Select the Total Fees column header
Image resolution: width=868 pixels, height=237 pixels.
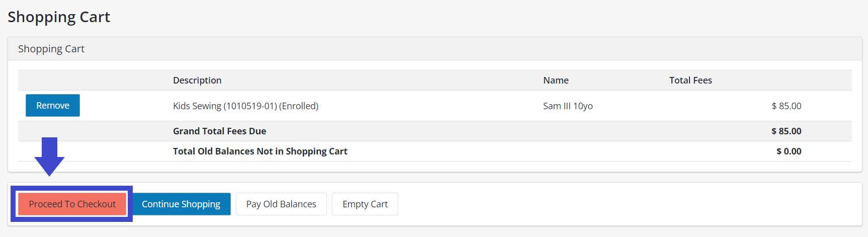click(690, 81)
